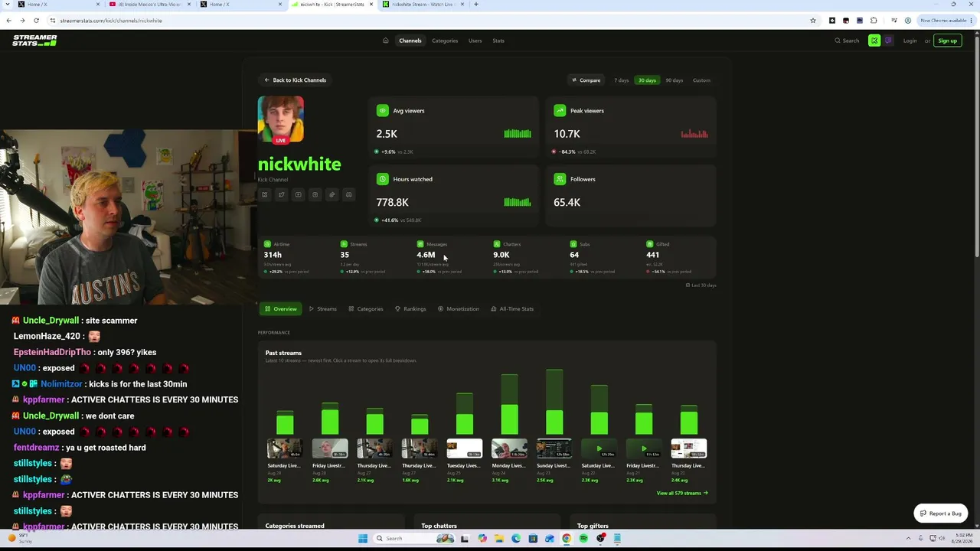Click the site Search button in header
980x551 pixels.
[847, 41]
